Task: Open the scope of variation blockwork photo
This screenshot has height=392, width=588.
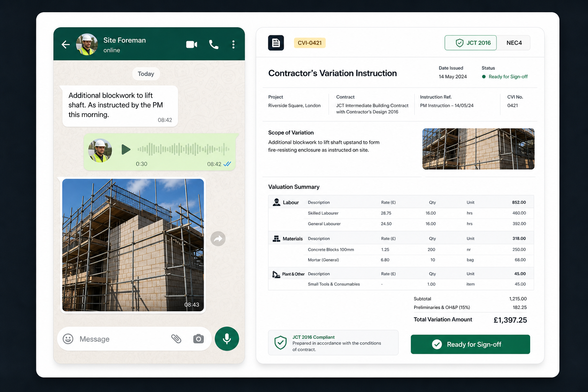Action: 479,149
